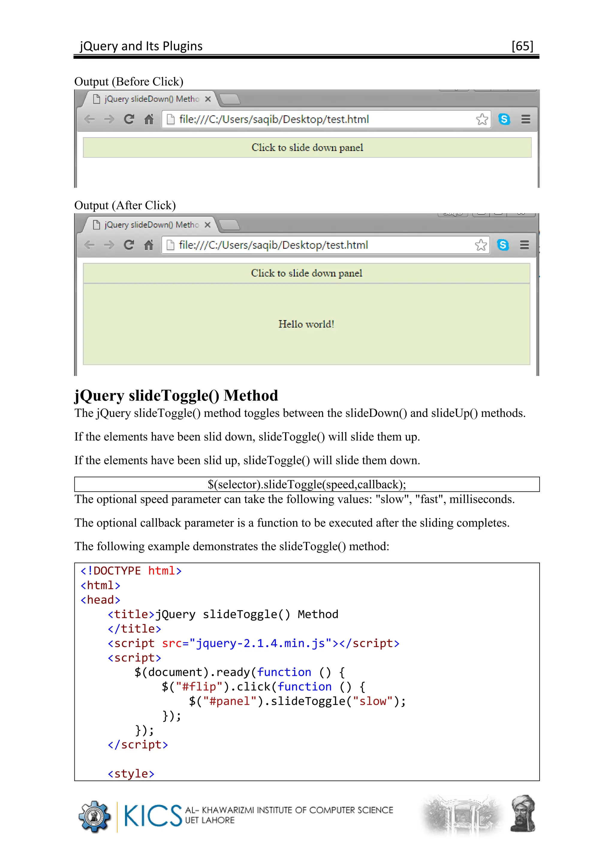The width and height of the screenshot is (614, 868).
Task: Bookmark star in bottom browser address bar
Action: point(481,245)
